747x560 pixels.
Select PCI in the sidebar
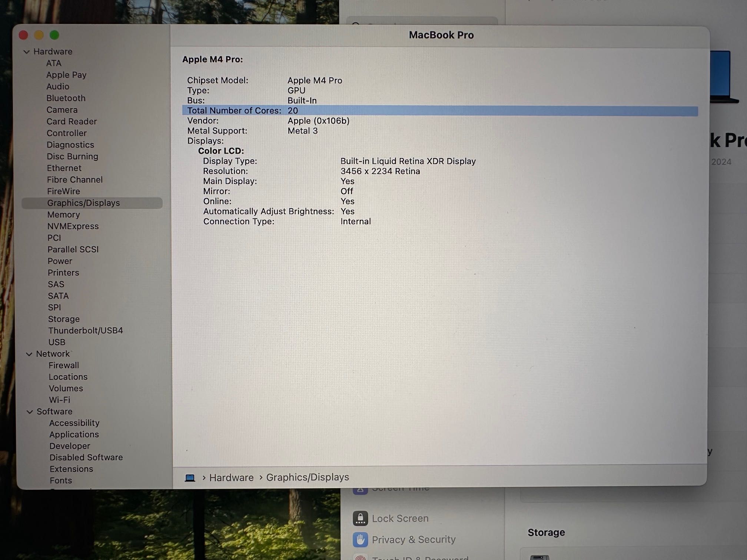[x=54, y=238]
